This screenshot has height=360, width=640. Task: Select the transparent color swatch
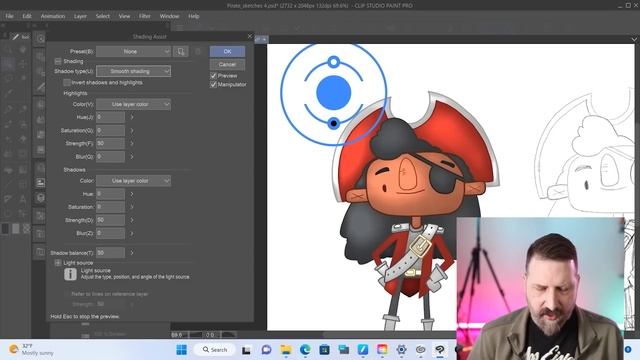coord(27,229)
